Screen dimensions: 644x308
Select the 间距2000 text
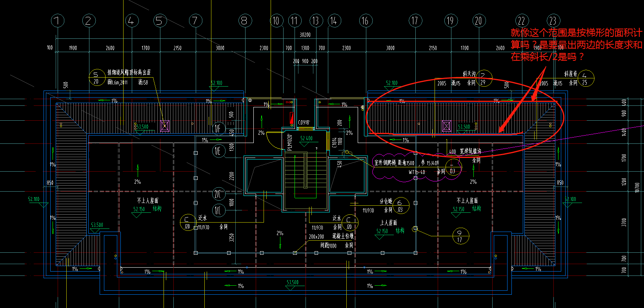click(x=328, y=245)
